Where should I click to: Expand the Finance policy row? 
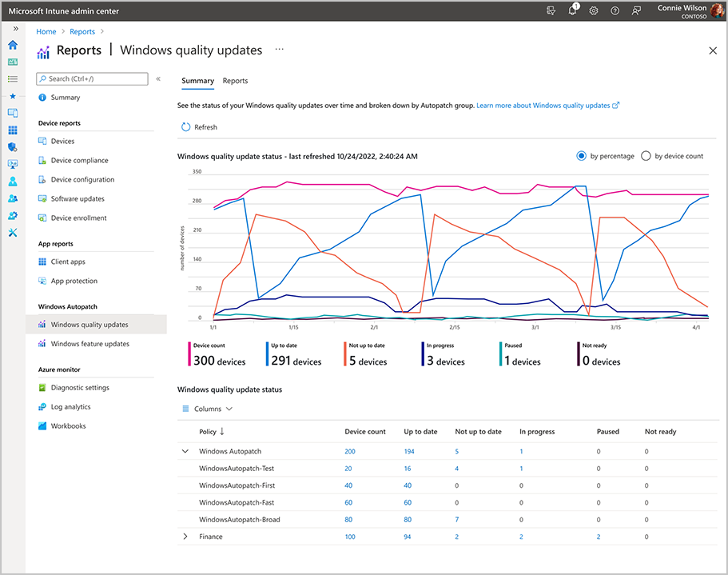point(185,537)
